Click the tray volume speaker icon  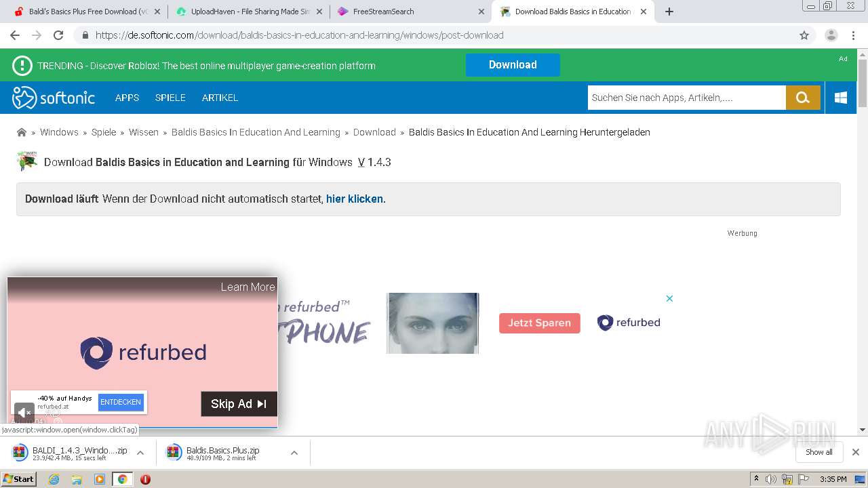(771, 479)
